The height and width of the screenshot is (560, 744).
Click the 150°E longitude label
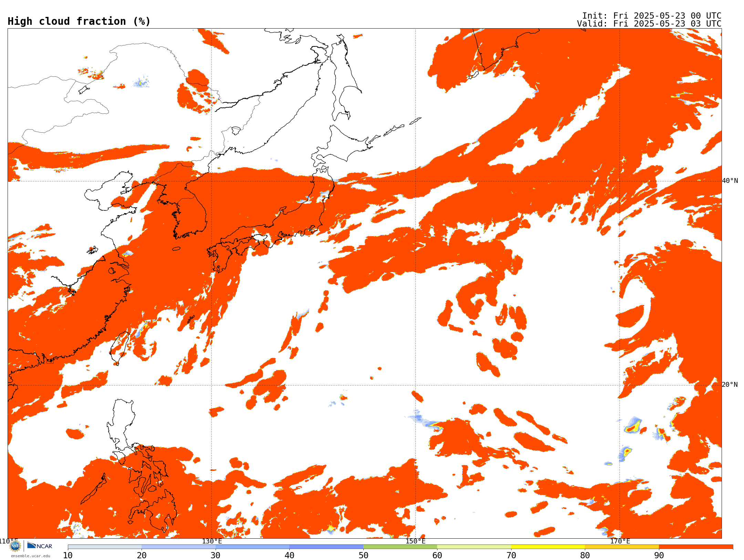click(x=415, y=541)
